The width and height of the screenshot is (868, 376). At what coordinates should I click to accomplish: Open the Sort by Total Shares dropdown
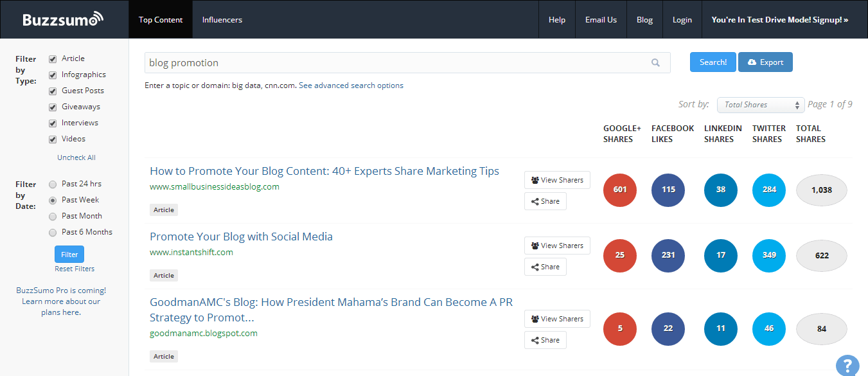(761, 104)
